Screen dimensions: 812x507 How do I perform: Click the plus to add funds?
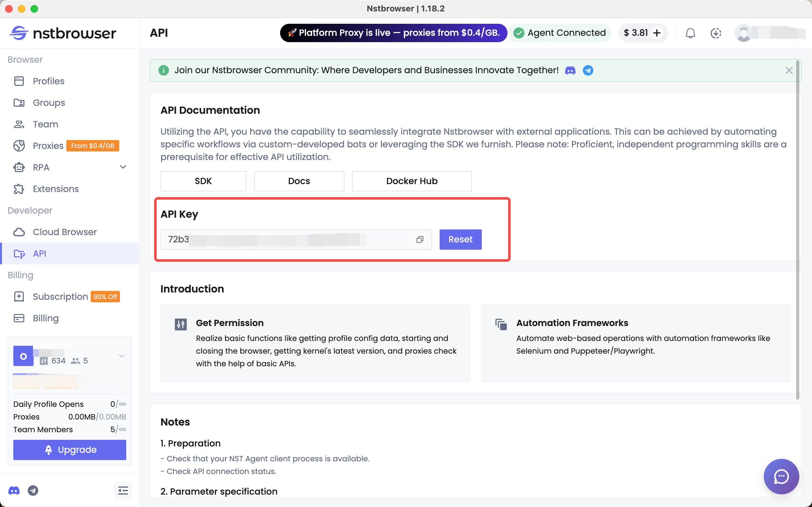[656, 33]
